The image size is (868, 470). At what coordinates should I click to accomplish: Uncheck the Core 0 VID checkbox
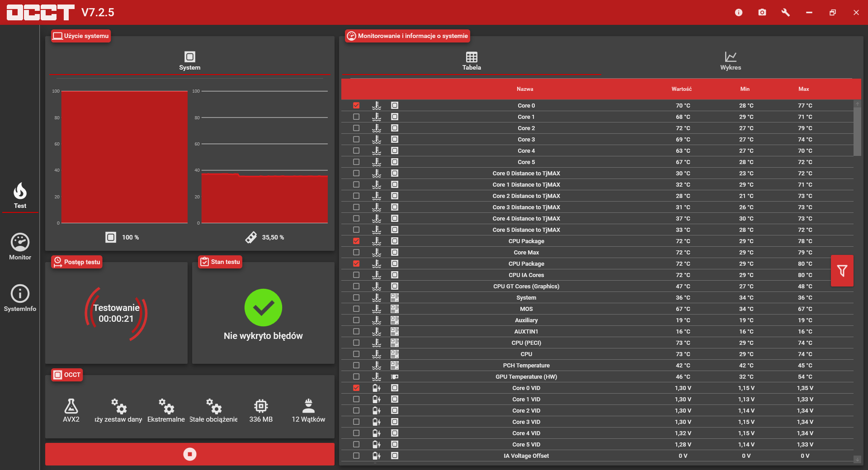click(x=356, y=388)
